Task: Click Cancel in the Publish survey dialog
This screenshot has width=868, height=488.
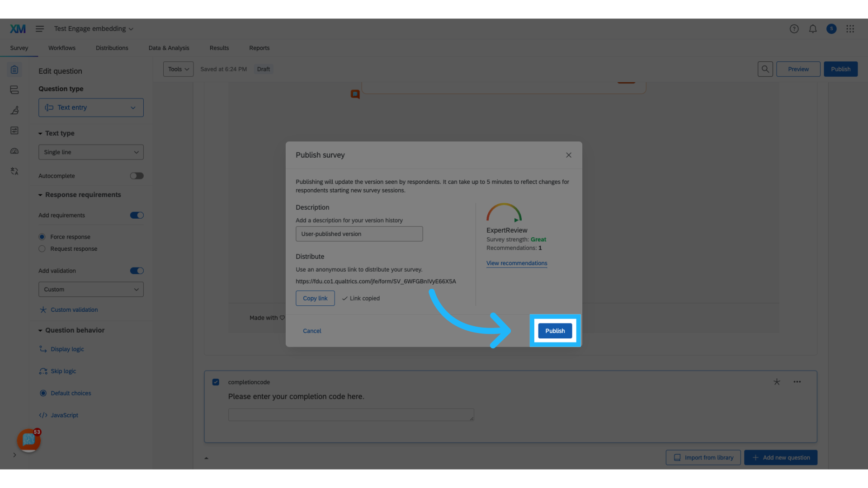Action: 312,331
